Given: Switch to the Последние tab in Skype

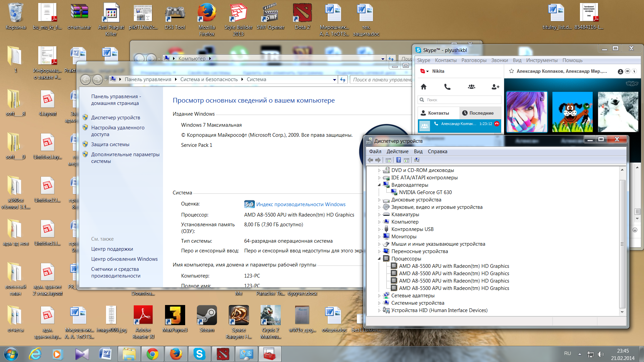Looking at the screenshot, I should click(x=480, y=113).
